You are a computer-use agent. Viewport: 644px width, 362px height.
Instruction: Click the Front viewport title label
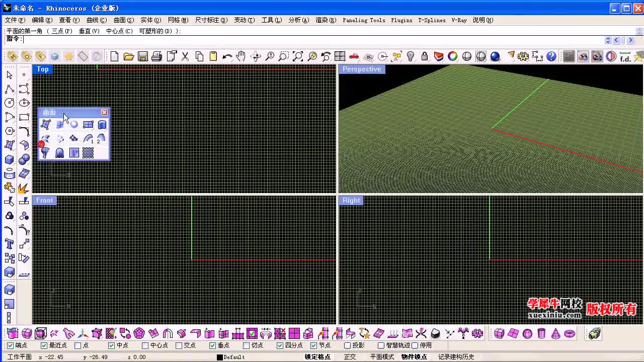click(44, 201)
